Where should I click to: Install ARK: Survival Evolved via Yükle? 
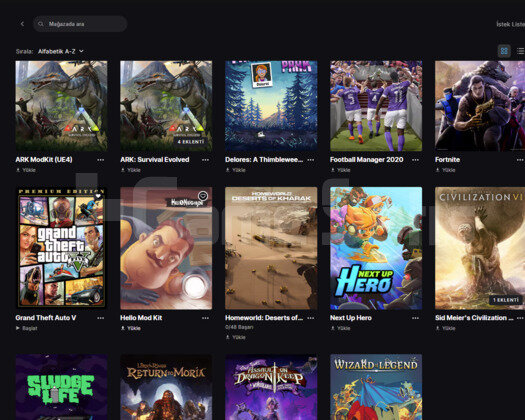[131, 170]
